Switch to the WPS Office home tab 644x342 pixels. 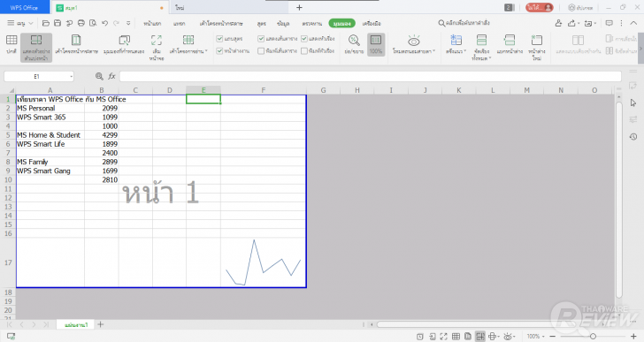click(x=24, y=7)
